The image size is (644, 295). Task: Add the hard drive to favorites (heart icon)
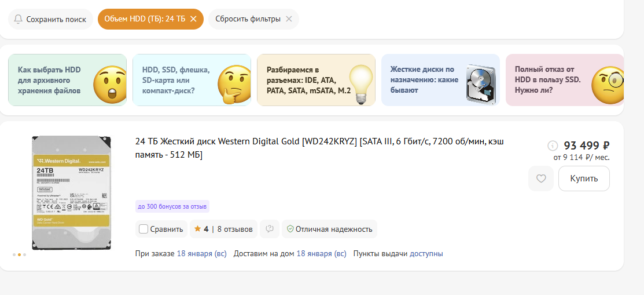tap(541, 179)
